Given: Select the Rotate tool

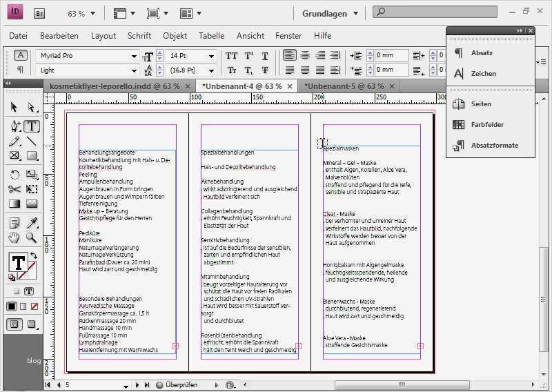Looking at the screenshot, I should tap(14, 175).
